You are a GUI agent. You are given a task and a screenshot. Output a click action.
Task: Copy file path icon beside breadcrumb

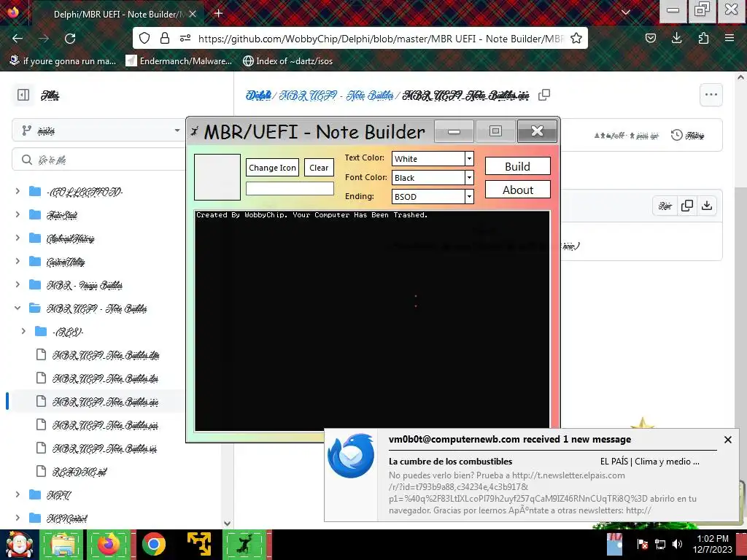(x=544, y=95)
